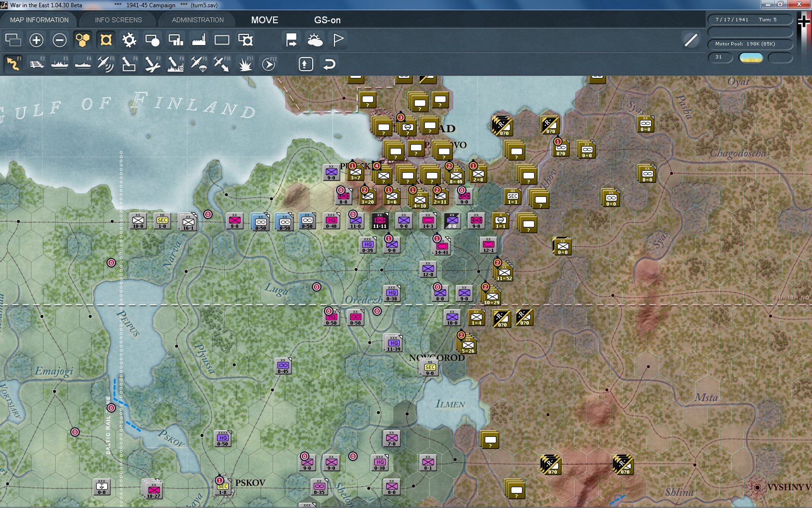
Task: Zoom out the map with the minus icon
Action: [59, 40]
